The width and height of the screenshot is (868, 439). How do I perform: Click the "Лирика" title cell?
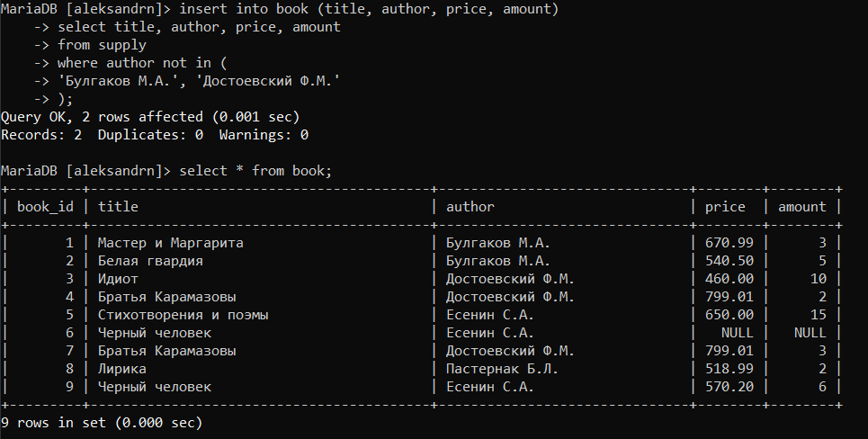(122, 369)
